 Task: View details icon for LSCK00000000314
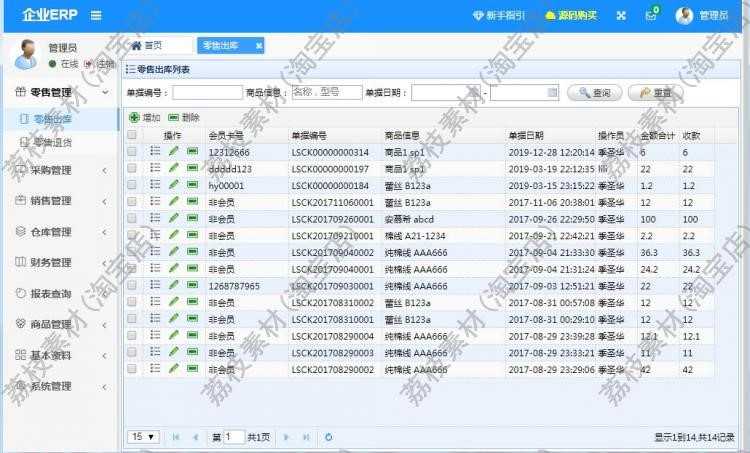[x=155, y=151]
